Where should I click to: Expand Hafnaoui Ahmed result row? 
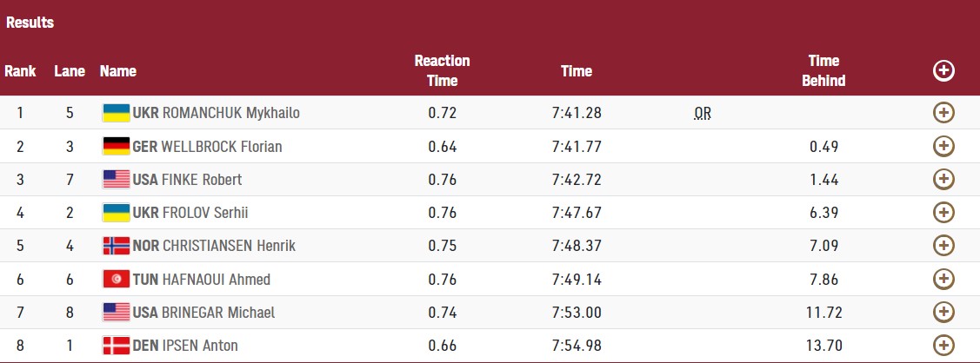click(x=943, y=279)
